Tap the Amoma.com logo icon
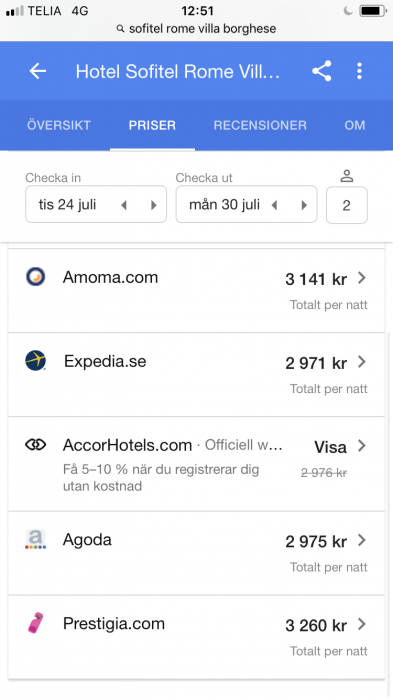This screenshot has height=700, width=393. click(x=35, y=277)
